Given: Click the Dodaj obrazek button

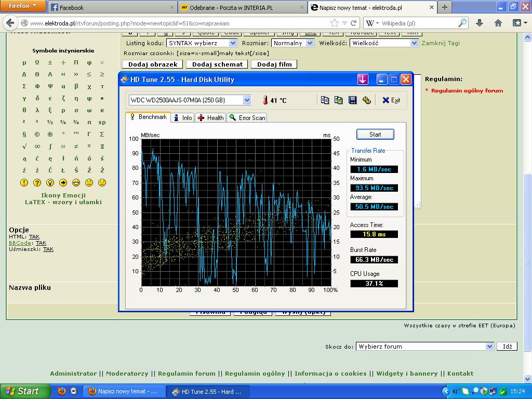Looking at the screenshot, I should pyautogui.click(x=153, y=64).
